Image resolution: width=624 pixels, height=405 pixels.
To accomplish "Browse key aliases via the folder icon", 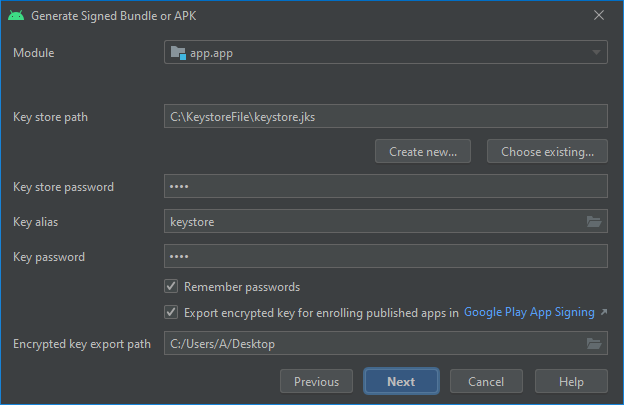I will (x=594, y=221).
